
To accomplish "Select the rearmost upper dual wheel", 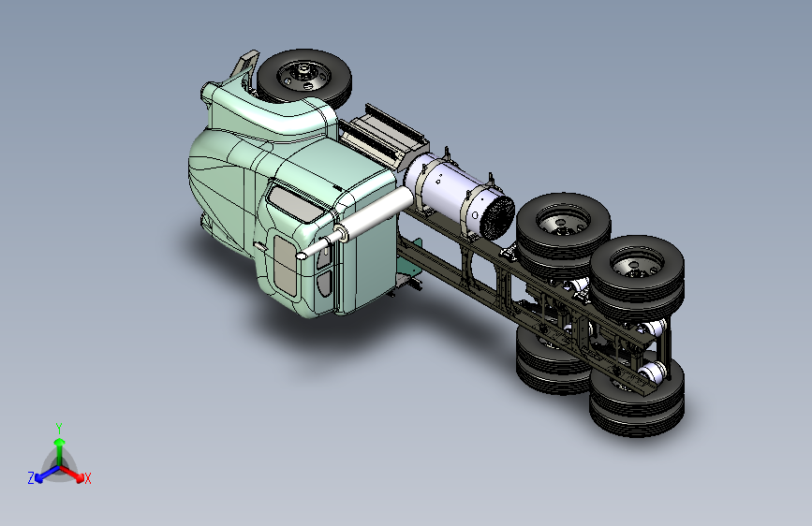I will (638, 277).
